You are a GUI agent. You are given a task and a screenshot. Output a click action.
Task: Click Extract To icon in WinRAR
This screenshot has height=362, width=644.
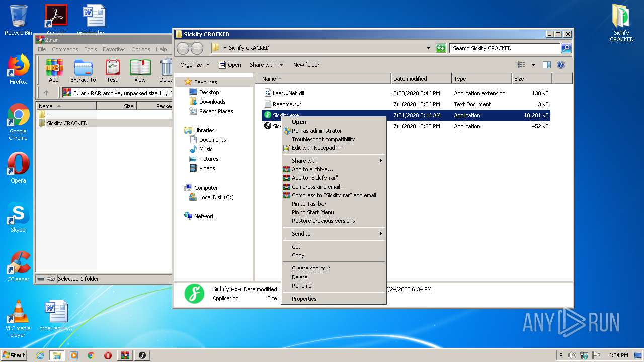click(x=83, y=71)
